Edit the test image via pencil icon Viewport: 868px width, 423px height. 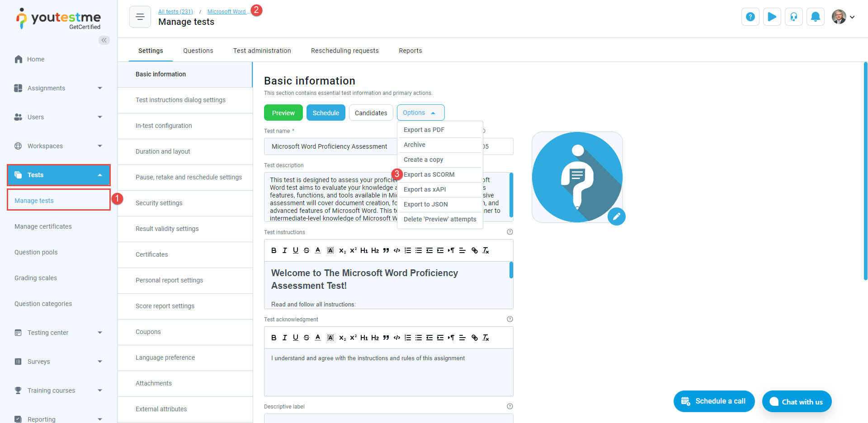617,216
